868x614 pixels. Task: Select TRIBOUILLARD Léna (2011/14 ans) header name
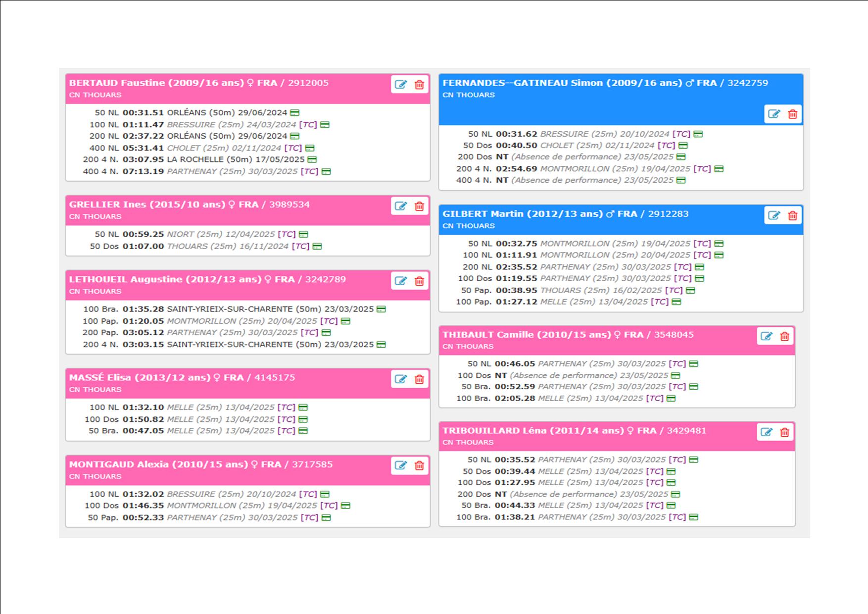coord(533,431)
